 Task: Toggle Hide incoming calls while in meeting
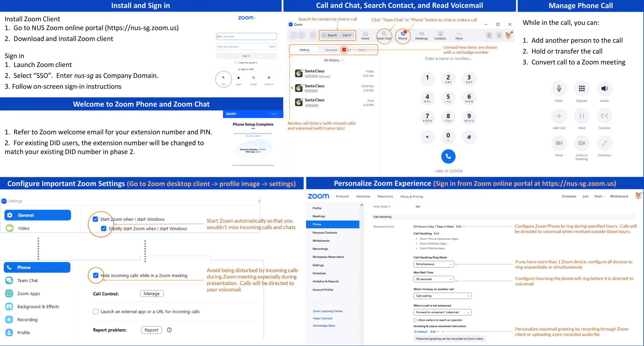(96, 275)
